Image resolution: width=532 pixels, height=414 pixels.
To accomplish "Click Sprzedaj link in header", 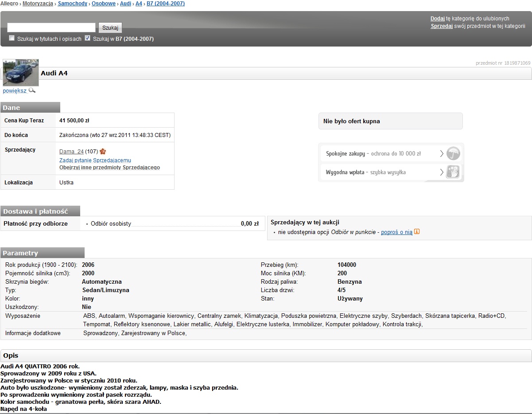I will click(442, 26).
